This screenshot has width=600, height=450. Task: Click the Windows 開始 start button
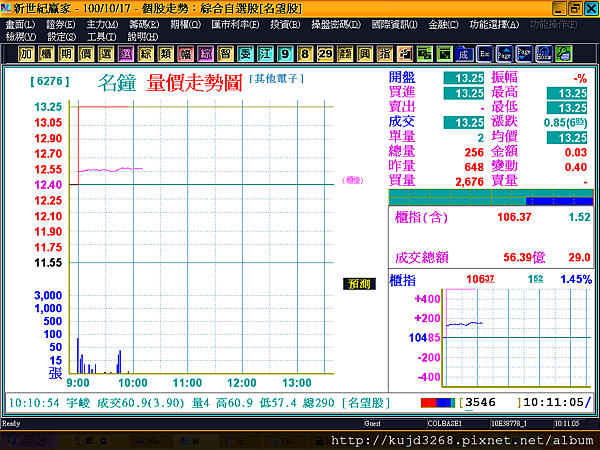(x=29, y=441)
